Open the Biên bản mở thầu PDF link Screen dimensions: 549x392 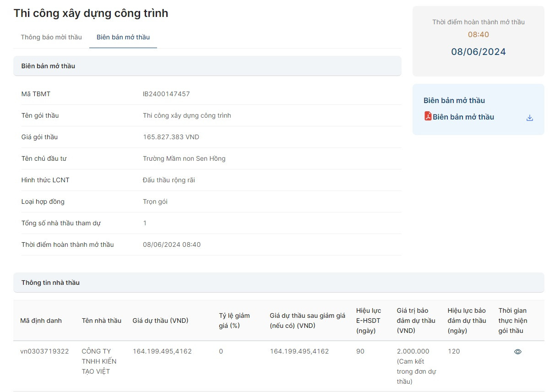pyautogui.click(x=463, y=117)
